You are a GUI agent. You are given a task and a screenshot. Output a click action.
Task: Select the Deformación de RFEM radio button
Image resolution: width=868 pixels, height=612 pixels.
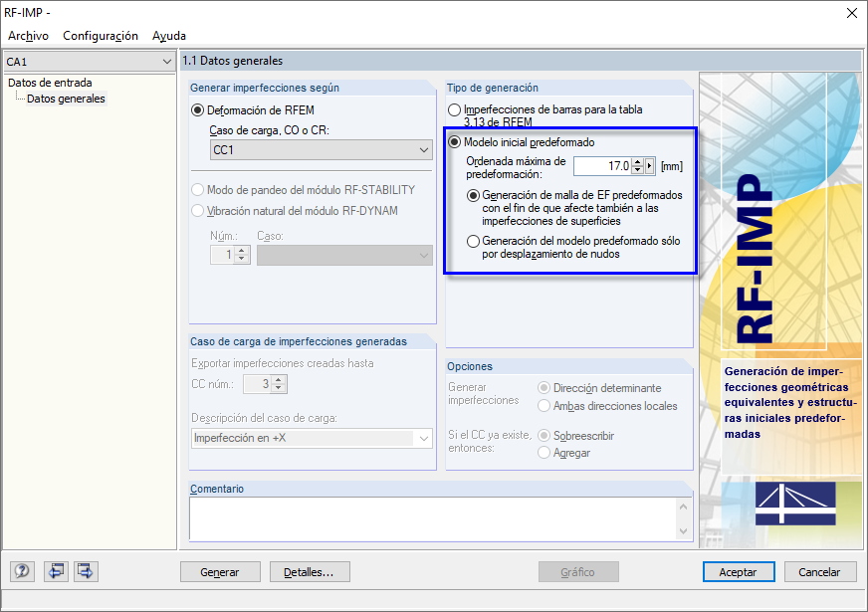click(x=196, y=110)
